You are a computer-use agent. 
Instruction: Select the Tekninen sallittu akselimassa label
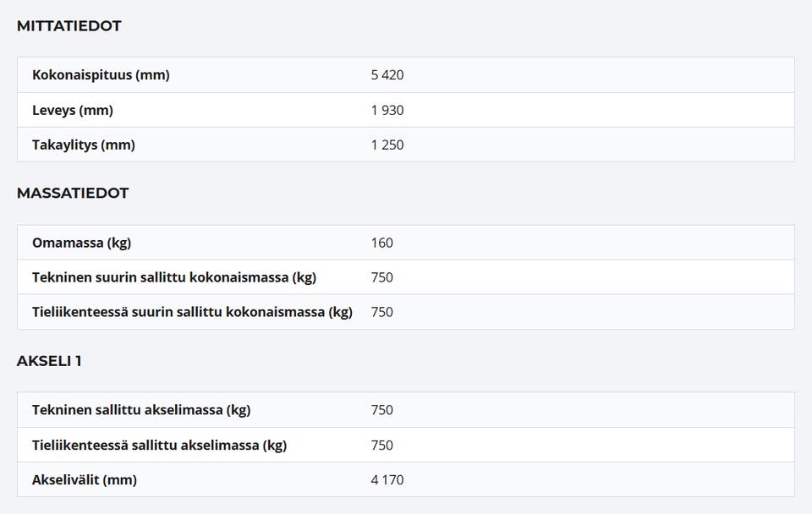pyautogui.click(x=141, y=410)
